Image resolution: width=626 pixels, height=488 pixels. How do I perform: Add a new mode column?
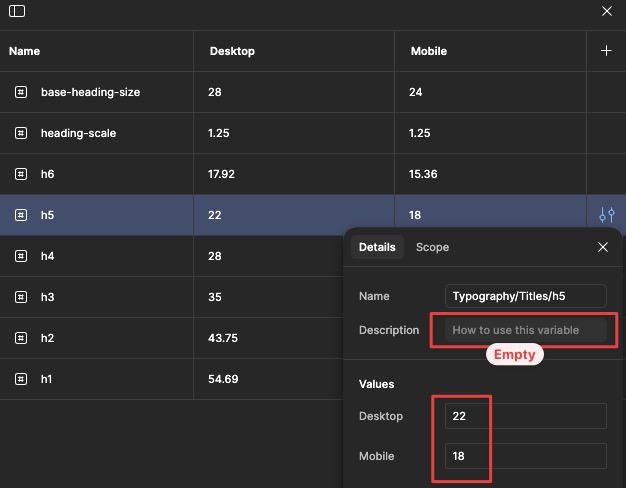pyautogui.click(x=606, y=51)
